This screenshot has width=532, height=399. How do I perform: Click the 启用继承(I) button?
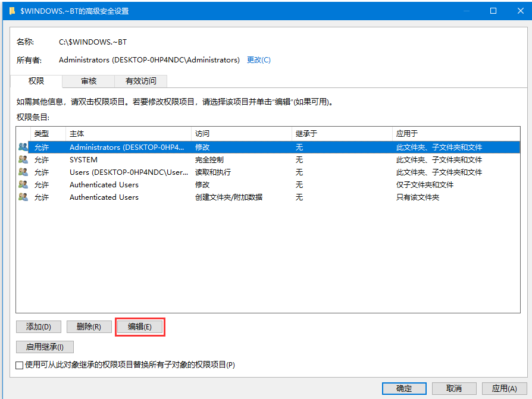(x=45, y=347)
